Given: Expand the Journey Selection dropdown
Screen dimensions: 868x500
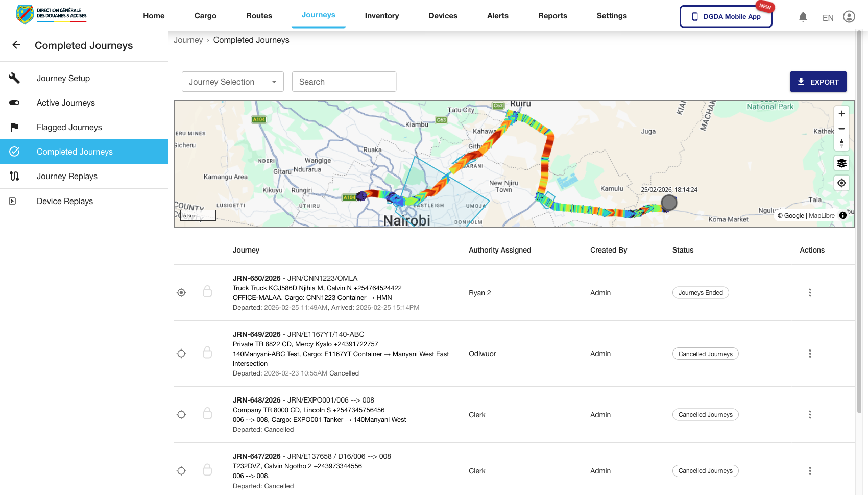Looking at the screenshot, I should click(x=232, y=82).
